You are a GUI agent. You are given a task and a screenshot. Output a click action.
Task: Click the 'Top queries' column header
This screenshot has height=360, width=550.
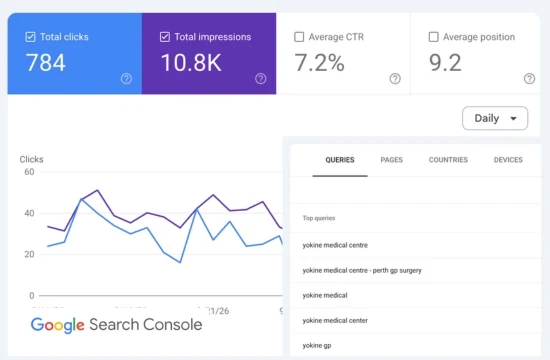(x=319, y=218)
